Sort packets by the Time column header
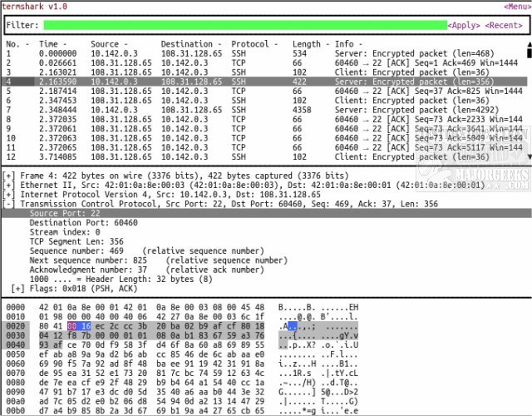Screen dimensions: 532x416 (52, 44)
